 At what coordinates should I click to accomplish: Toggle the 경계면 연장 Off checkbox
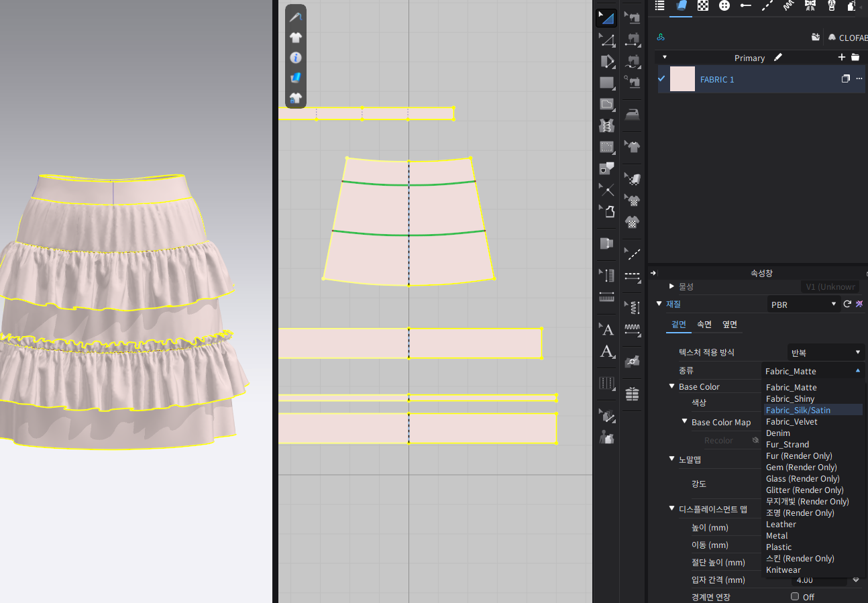795,596
